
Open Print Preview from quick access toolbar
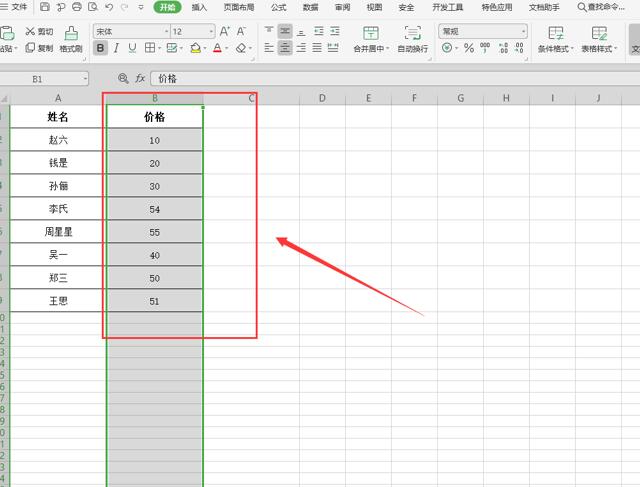[x=93, y=7]
